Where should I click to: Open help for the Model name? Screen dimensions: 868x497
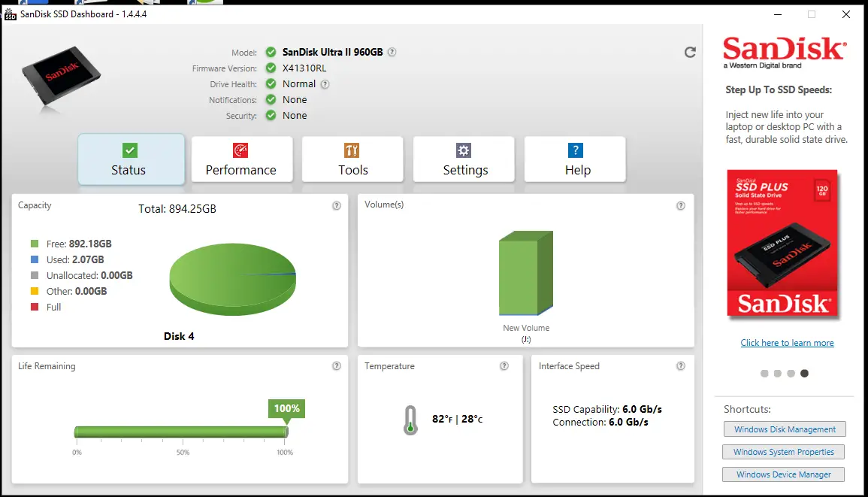tap(392, 52)
